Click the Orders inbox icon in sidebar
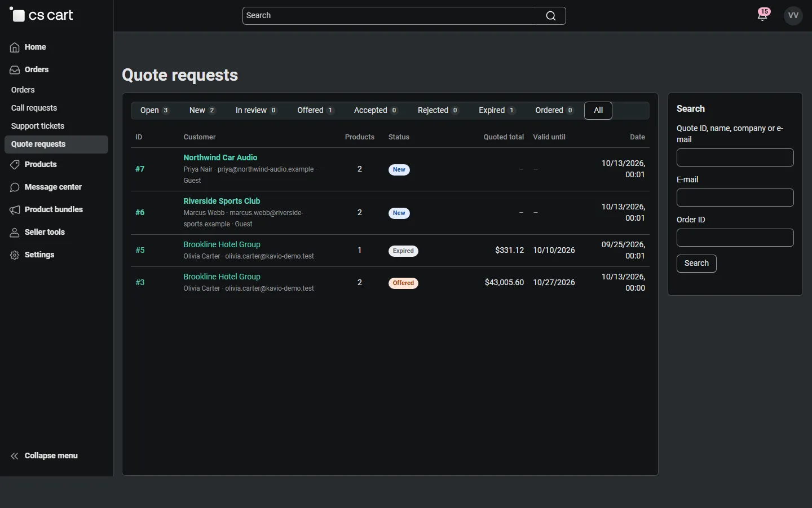The width and height of the screenshot is (812, 508). tap(15, 70)
